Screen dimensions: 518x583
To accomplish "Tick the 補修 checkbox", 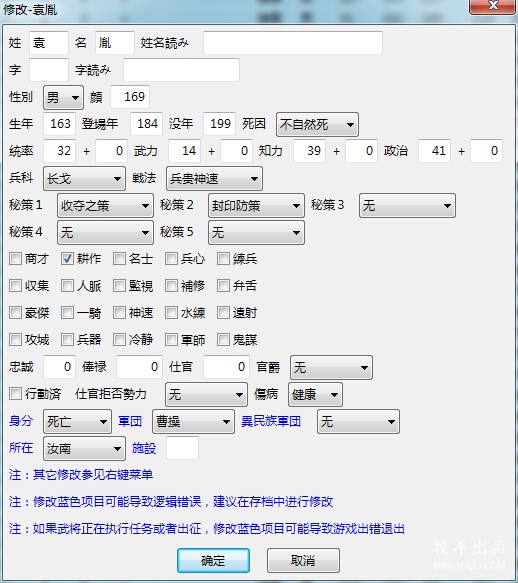I will [x=171, y=286].
